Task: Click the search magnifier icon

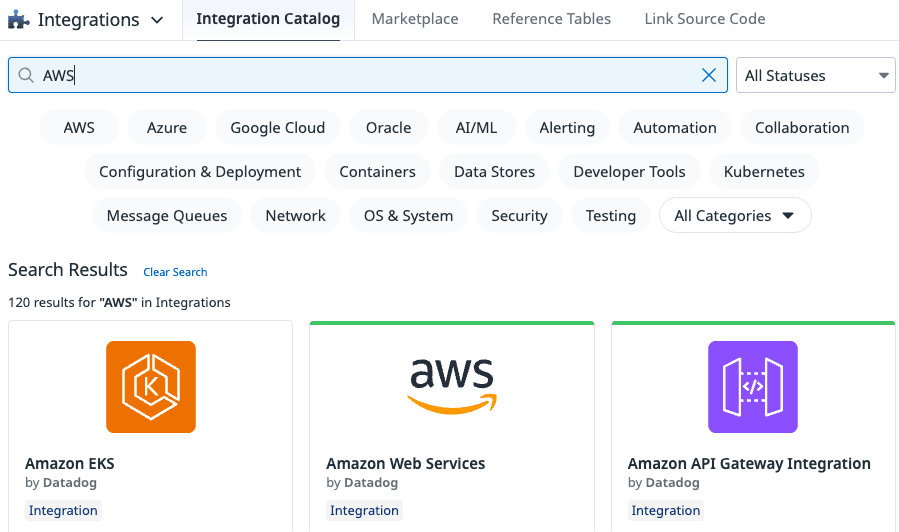Action: 26,75
